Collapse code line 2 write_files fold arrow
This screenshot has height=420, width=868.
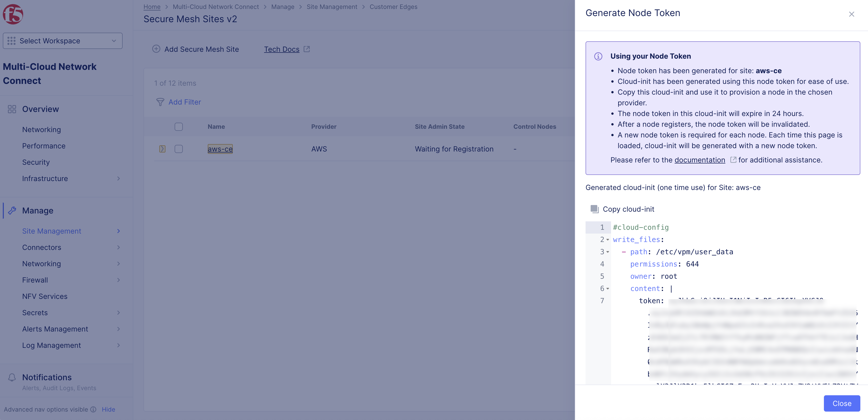[x=607, y=240]
